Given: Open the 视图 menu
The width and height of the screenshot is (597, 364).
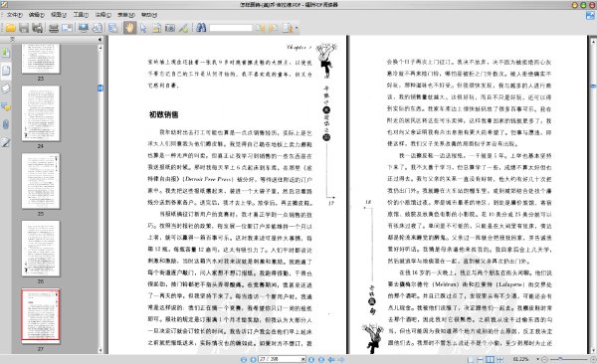Looking at the screenshot, I should point(59,15).
